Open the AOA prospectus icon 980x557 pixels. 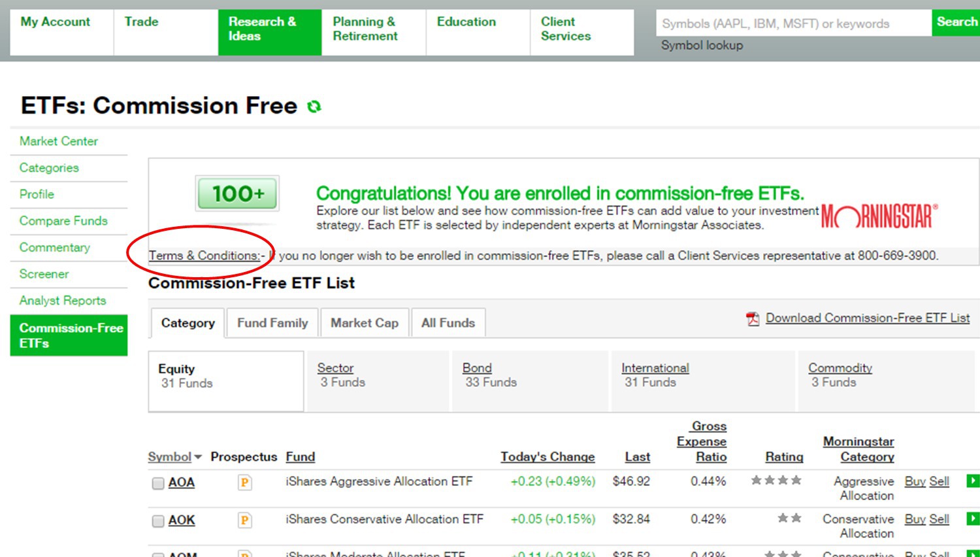click(x=244, y=483)
